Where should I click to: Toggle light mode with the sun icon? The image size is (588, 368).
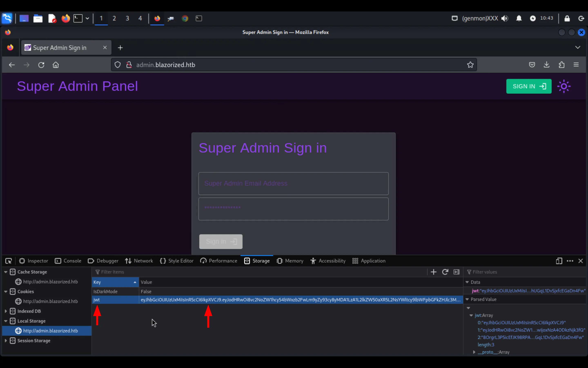564,86
